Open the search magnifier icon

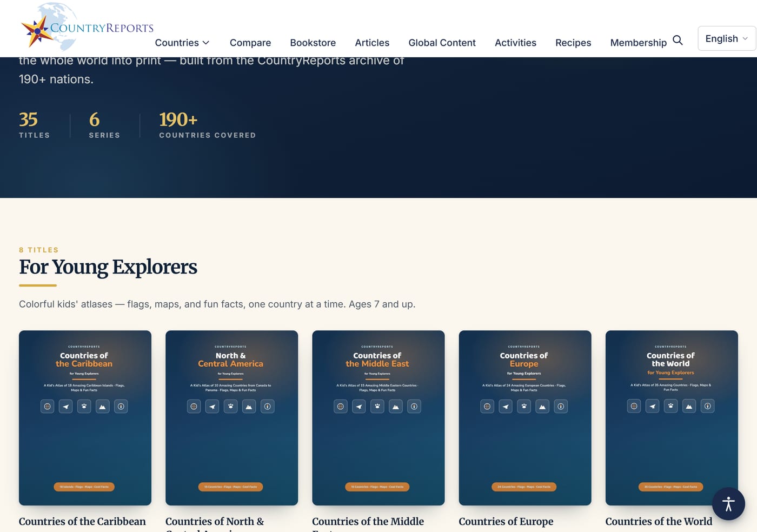[678, 41]
